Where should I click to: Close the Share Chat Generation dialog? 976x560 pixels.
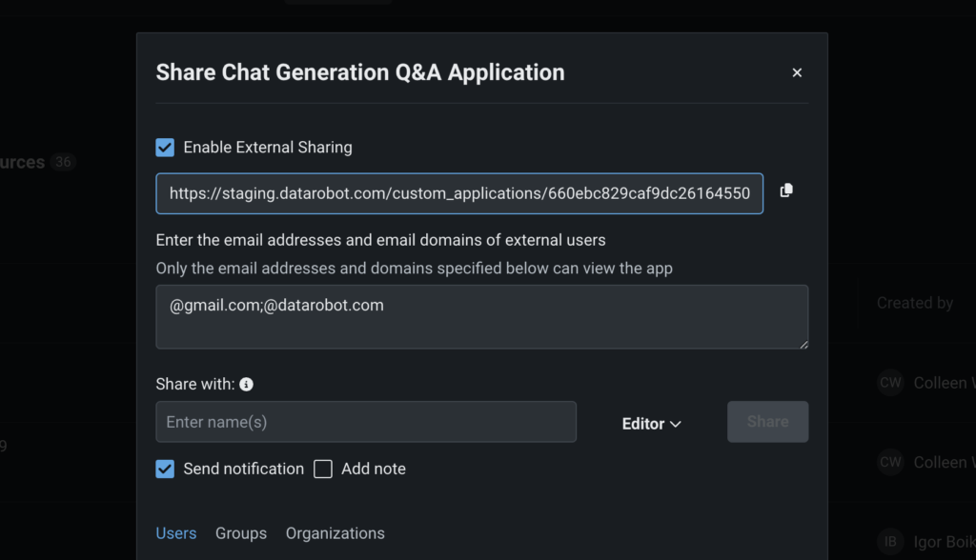(x=797, y=71)
